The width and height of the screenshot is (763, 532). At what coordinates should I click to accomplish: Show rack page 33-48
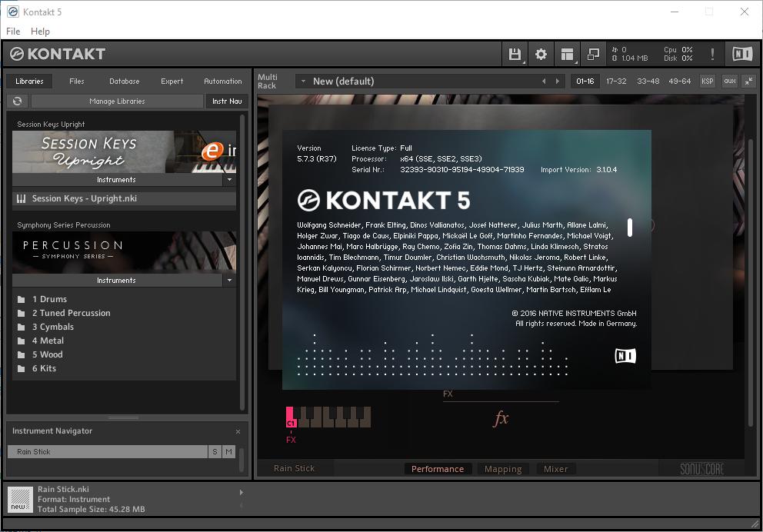click(648, 81)
